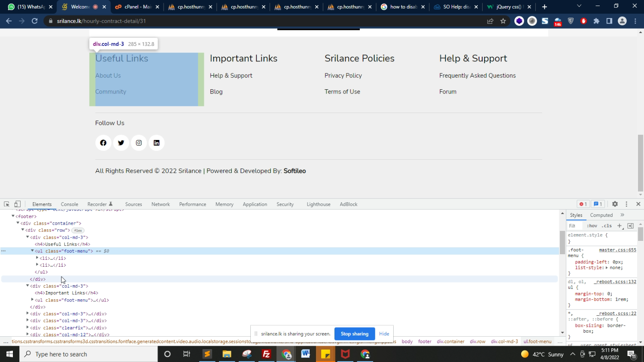Open DevTools settings gear

615,204
